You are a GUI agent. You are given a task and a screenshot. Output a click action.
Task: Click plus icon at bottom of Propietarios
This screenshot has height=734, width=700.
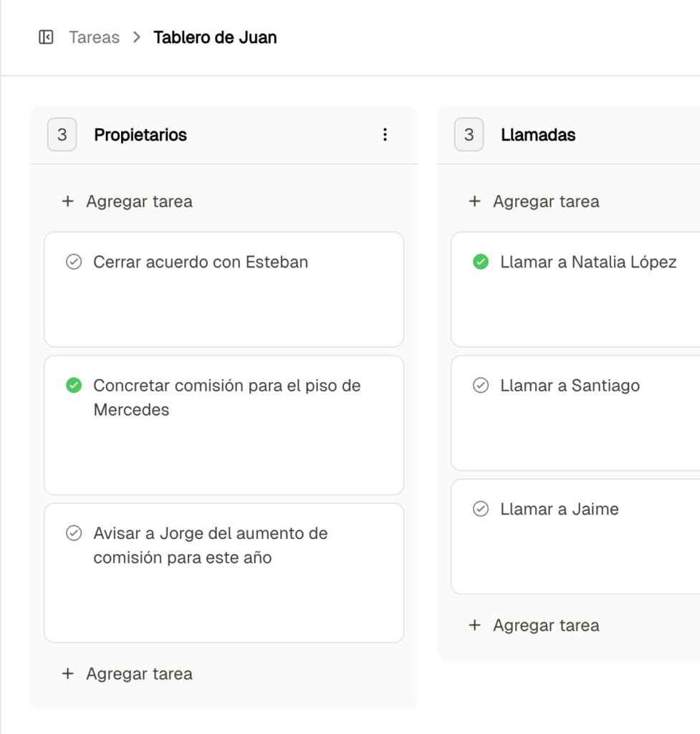tap(68, 674)
